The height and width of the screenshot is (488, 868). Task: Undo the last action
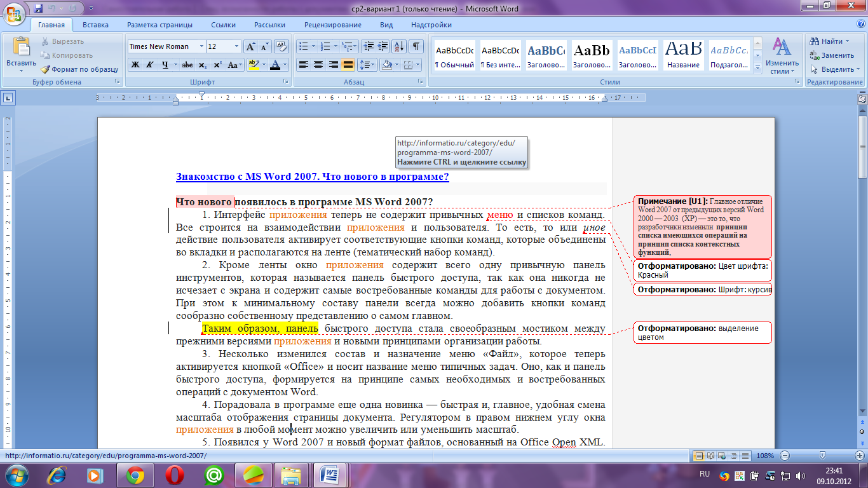[53, 8]
